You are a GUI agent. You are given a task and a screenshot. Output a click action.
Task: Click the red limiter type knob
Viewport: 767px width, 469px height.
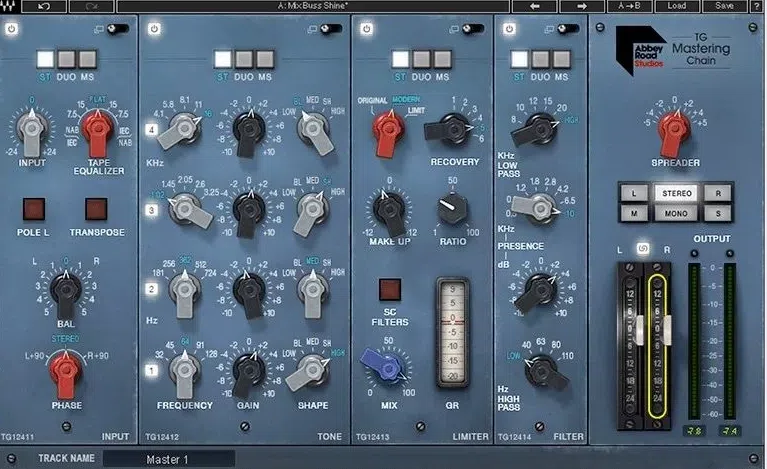(x=388, y=130)
